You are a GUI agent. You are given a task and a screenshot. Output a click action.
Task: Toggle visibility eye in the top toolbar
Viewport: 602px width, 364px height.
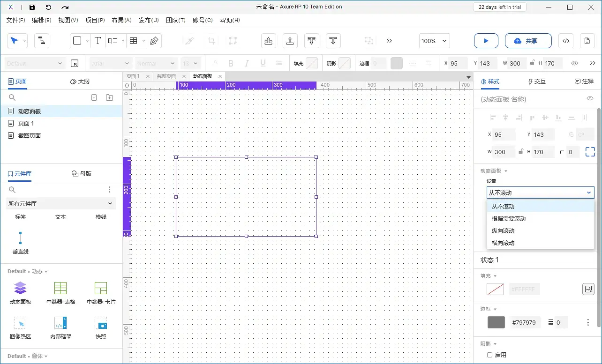tap(574, 63)
